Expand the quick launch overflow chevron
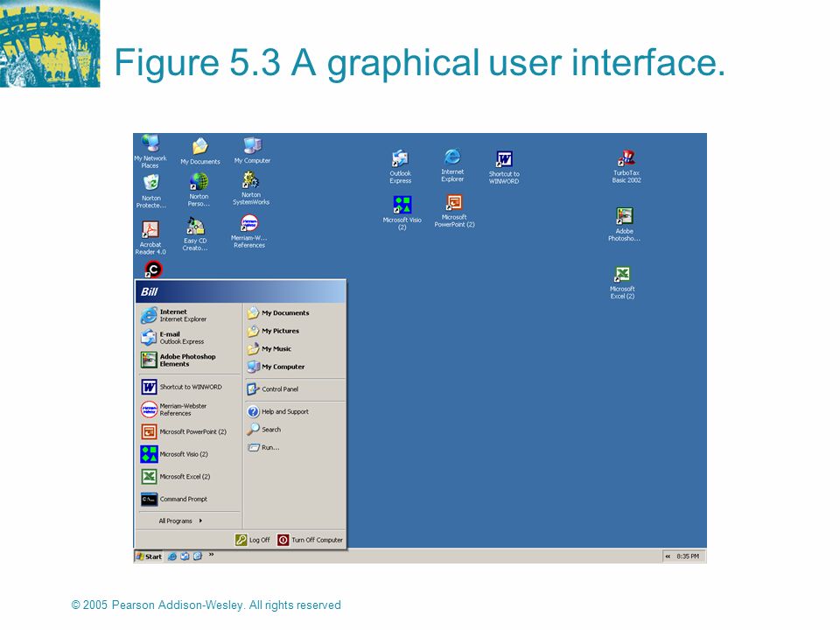 click(211, 555)
